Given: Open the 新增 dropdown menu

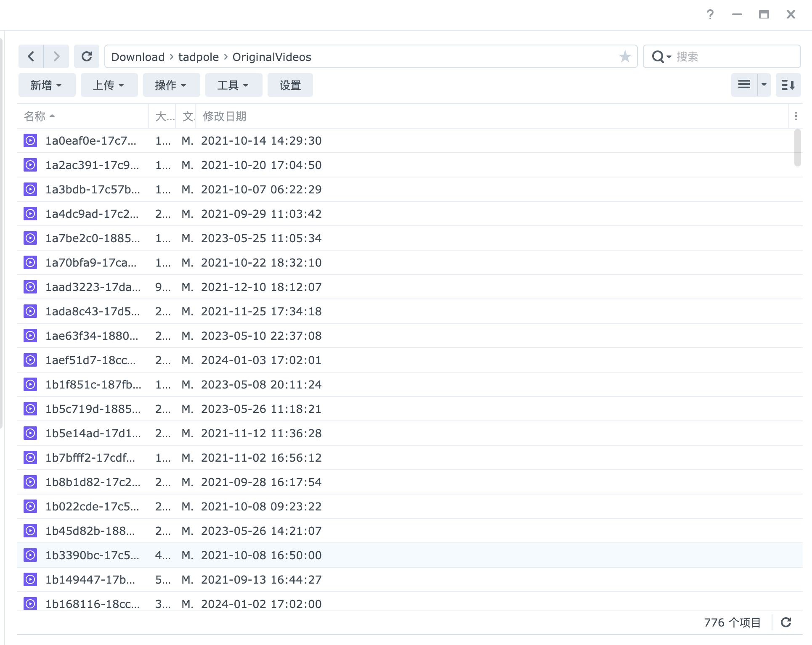Looking at the screenshot, I should (47, 85).
